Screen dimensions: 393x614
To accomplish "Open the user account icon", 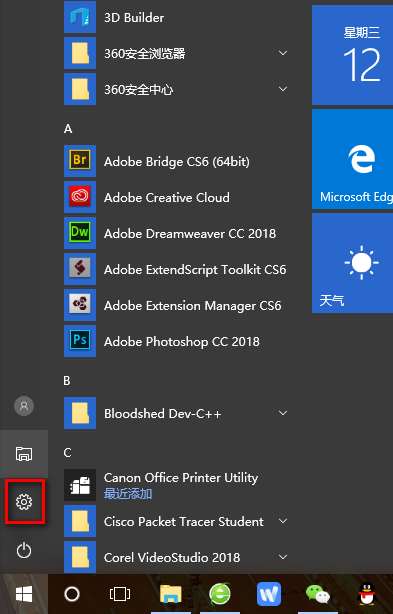I will [24, 406].
